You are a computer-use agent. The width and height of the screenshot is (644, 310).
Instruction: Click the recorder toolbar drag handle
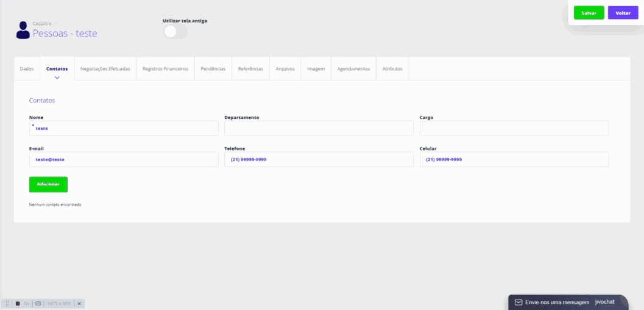[x=7, y=303]
